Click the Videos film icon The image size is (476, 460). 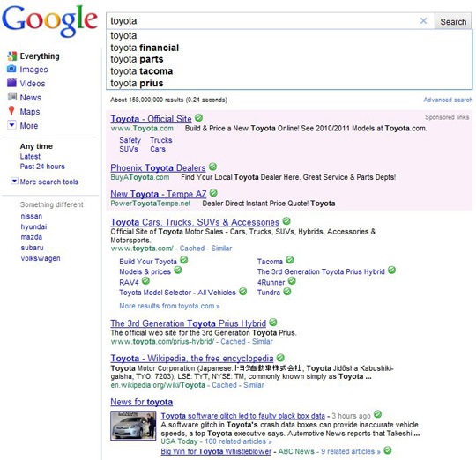tap(11, 83)
